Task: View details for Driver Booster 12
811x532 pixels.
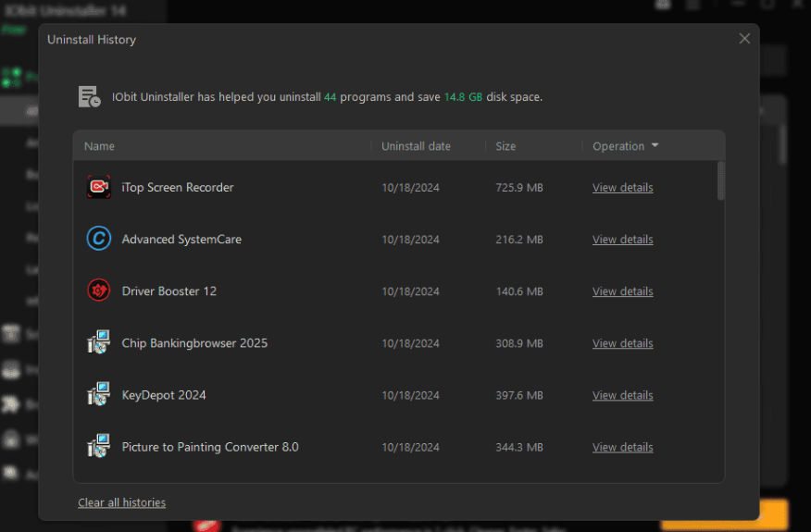Action: [622, 291]
